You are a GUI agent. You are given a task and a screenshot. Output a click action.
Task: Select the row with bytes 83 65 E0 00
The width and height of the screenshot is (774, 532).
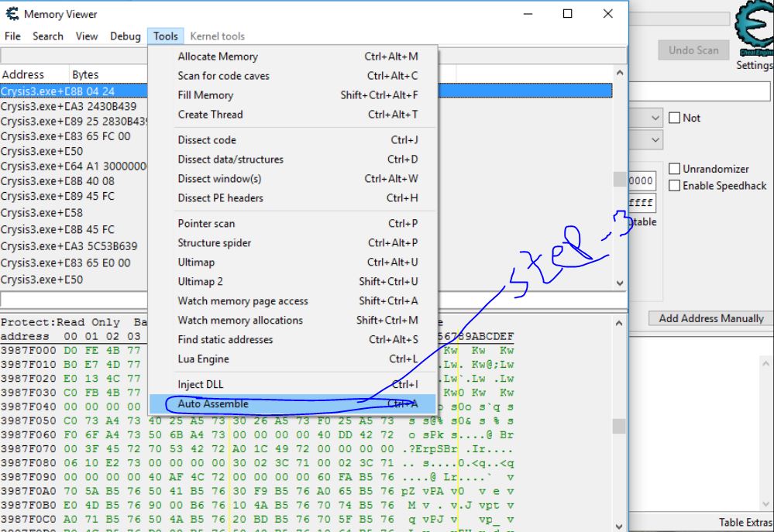[x=74, y=263]
